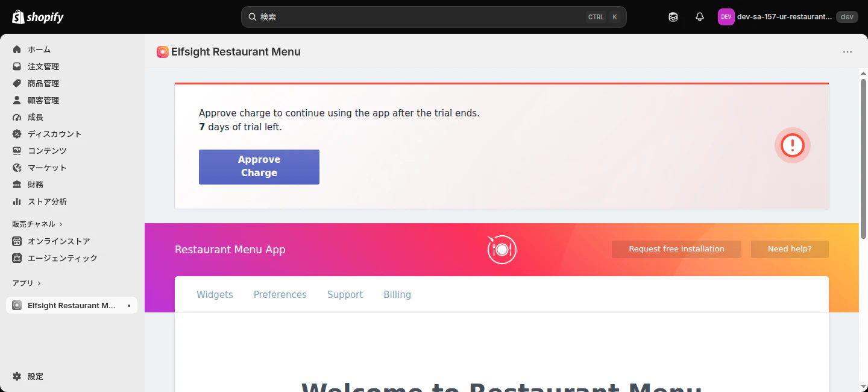Screen dimensions: 868x392
Task: Switch to the Support tab
Action: tap(345, 294)
